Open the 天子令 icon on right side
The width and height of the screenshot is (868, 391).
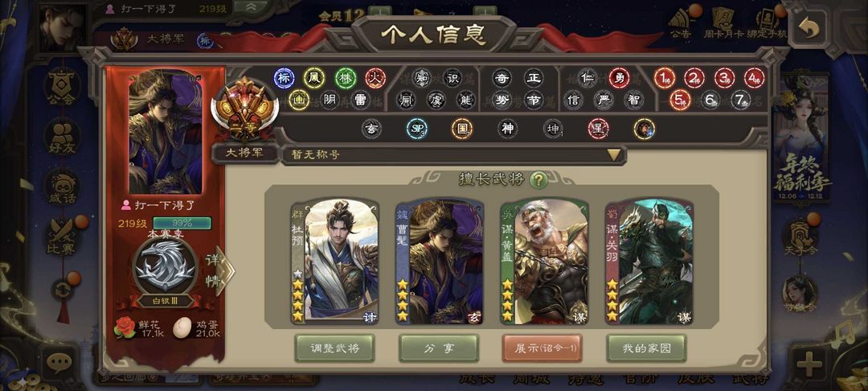click(x=800, y=238)
